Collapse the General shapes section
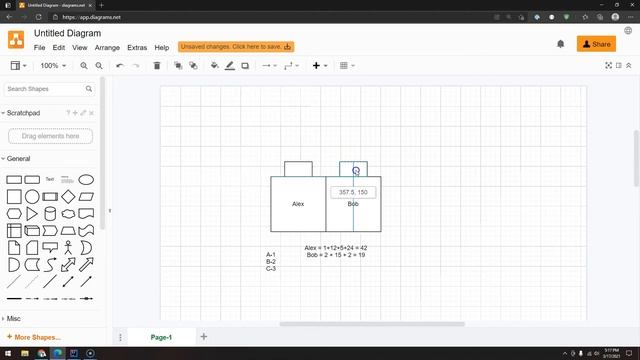Image resolution: width=640 pixels, height=360 pixels. click(16, 159)
